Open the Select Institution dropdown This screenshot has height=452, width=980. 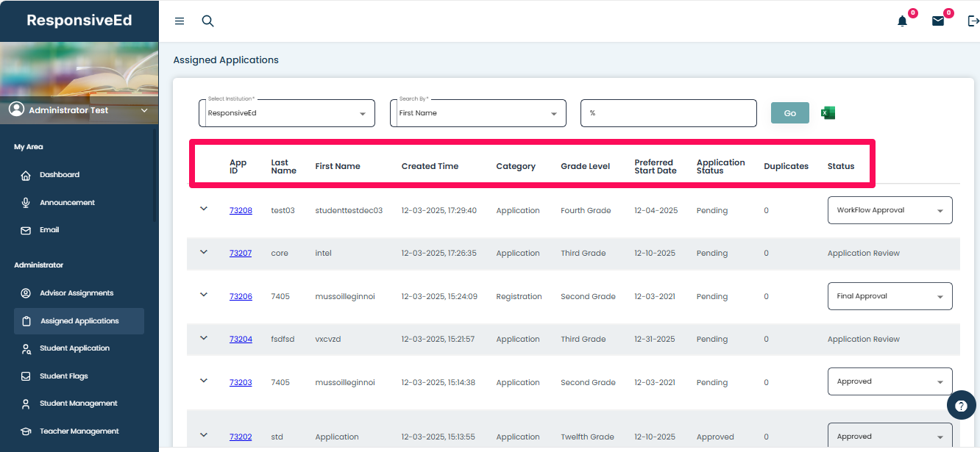pyautogui.click(x=287, y=113)
